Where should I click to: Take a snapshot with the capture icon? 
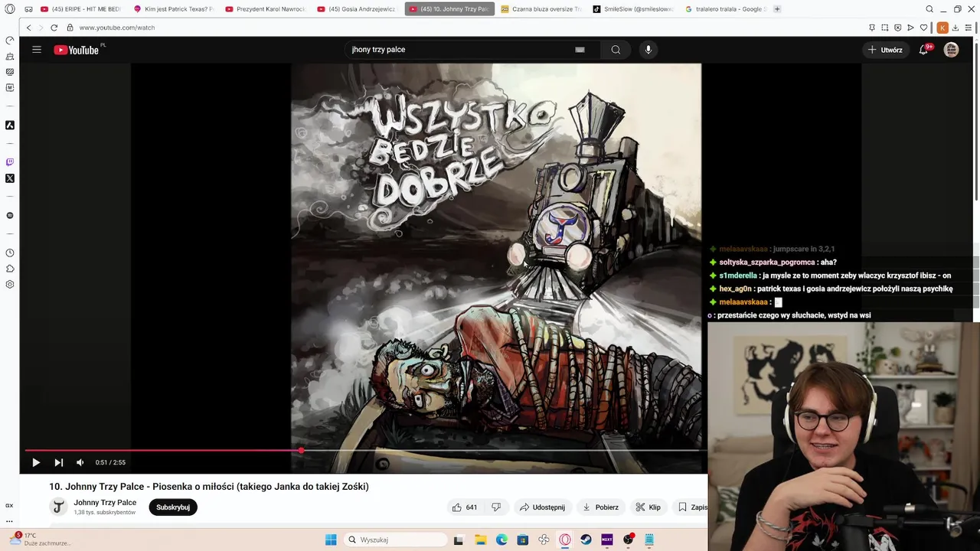[885, 28]
